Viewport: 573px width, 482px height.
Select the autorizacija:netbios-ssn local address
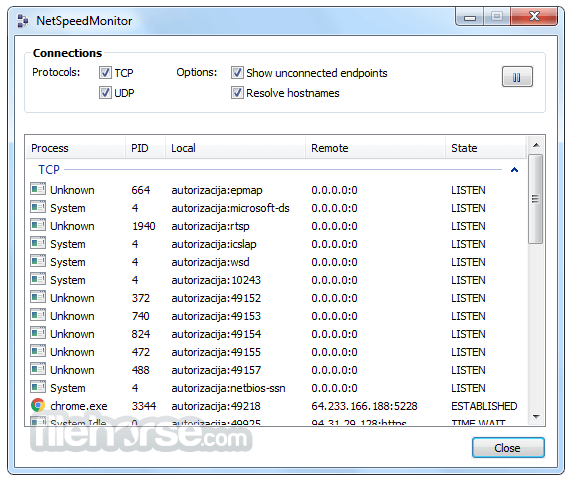(228, 388)
